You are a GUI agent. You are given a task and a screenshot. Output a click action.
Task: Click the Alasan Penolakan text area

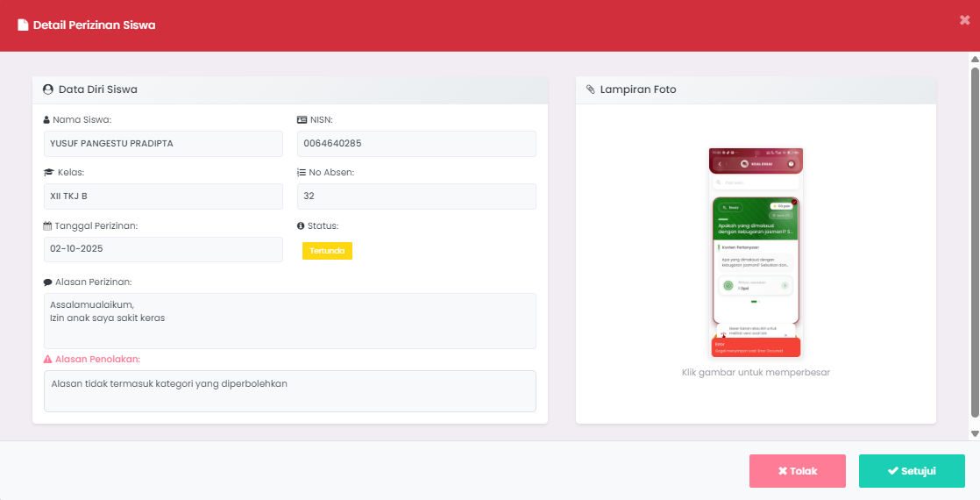point(289,390)
